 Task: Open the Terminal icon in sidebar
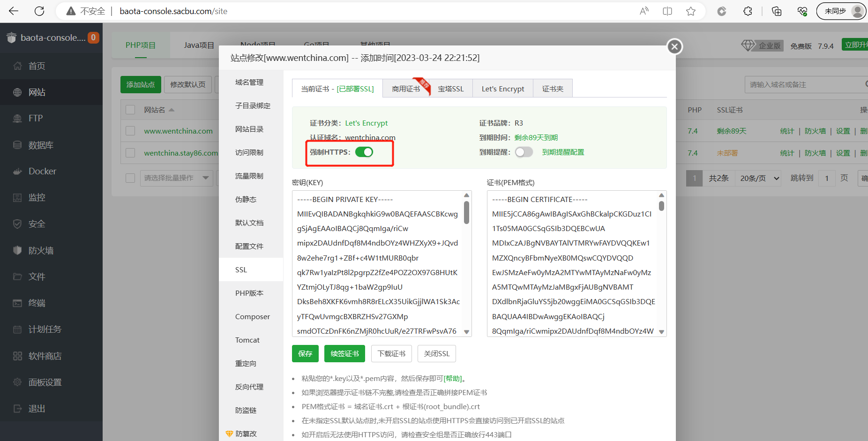[x=17, y=303]
